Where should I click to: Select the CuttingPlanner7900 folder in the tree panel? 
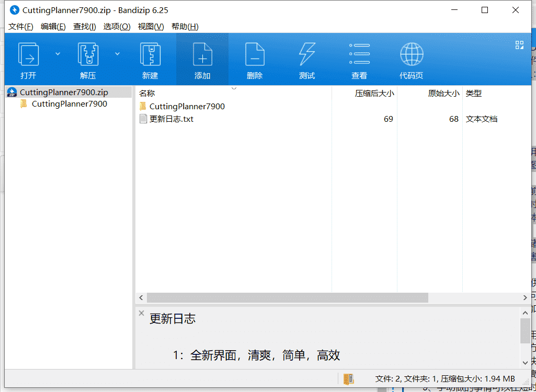click(x=70, y=104)
